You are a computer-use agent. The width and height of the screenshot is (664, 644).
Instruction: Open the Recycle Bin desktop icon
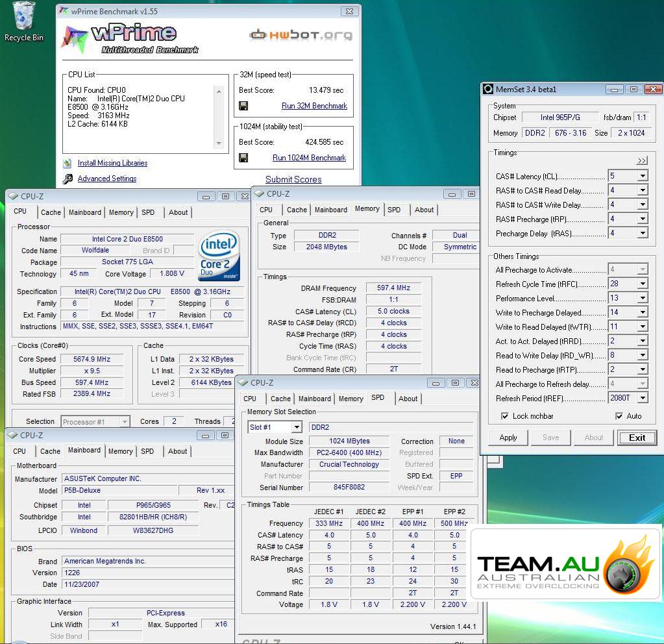(24, 22)
